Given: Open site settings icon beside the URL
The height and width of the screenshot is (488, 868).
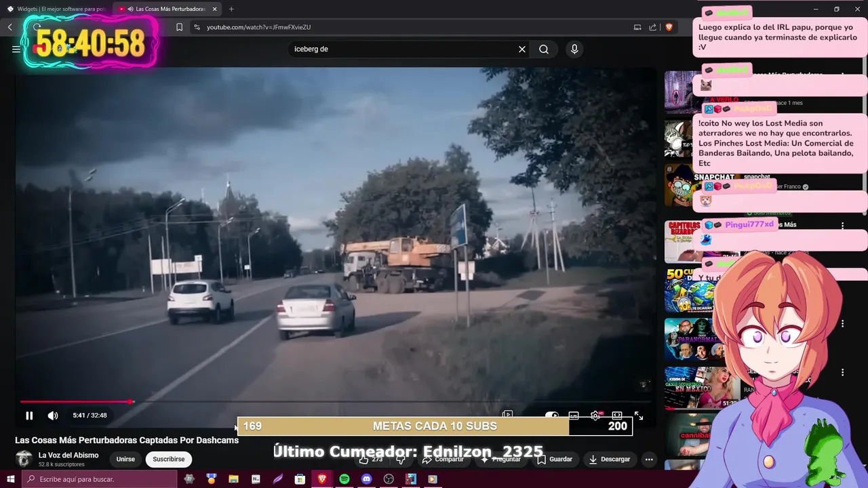Looking at the screenshot, I should tap(197, 27).
